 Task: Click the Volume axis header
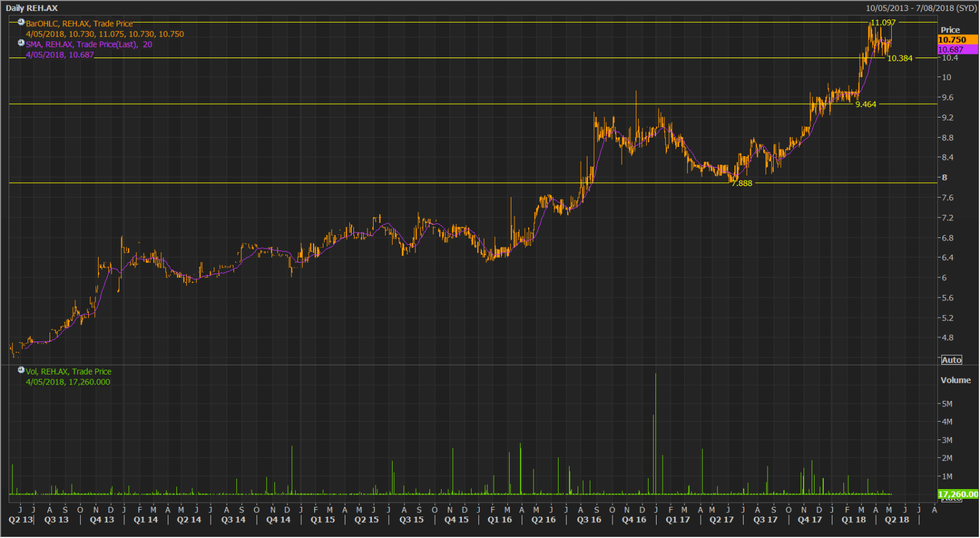[x=956, y=380]
